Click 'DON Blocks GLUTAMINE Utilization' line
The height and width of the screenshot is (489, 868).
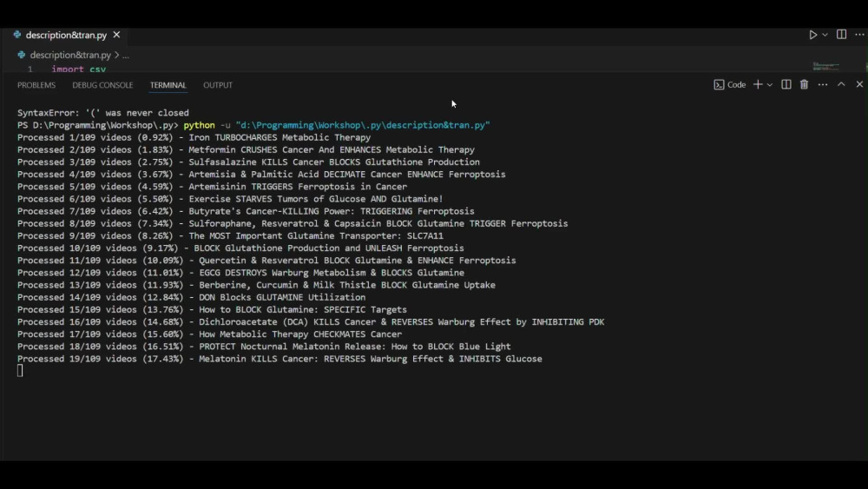[x=192, y=297]
